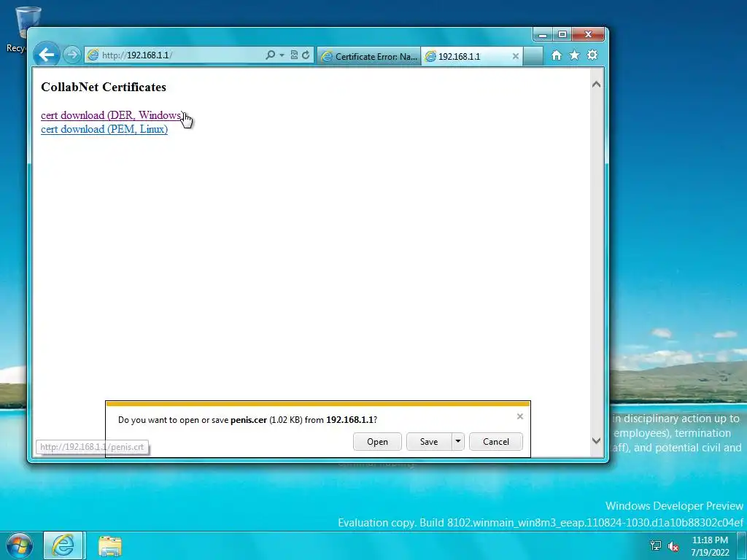The width and height of the screenshot is (747, 560).
Task: Click Save in the download prompt
Action: [x=429, y=441]
